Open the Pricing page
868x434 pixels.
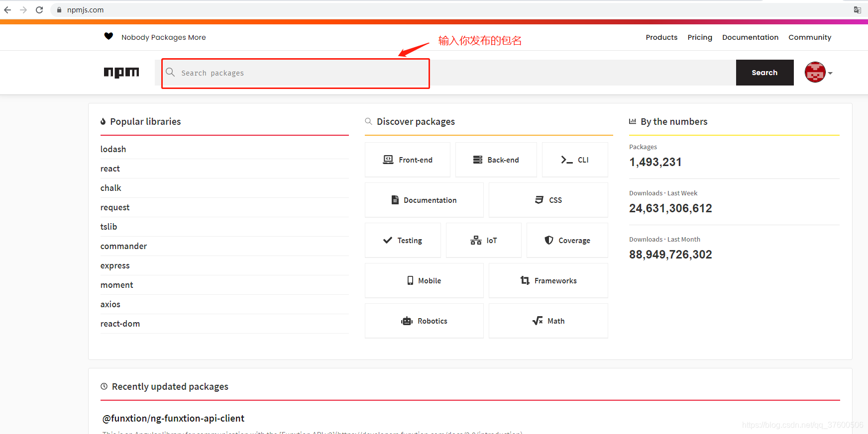700,37
